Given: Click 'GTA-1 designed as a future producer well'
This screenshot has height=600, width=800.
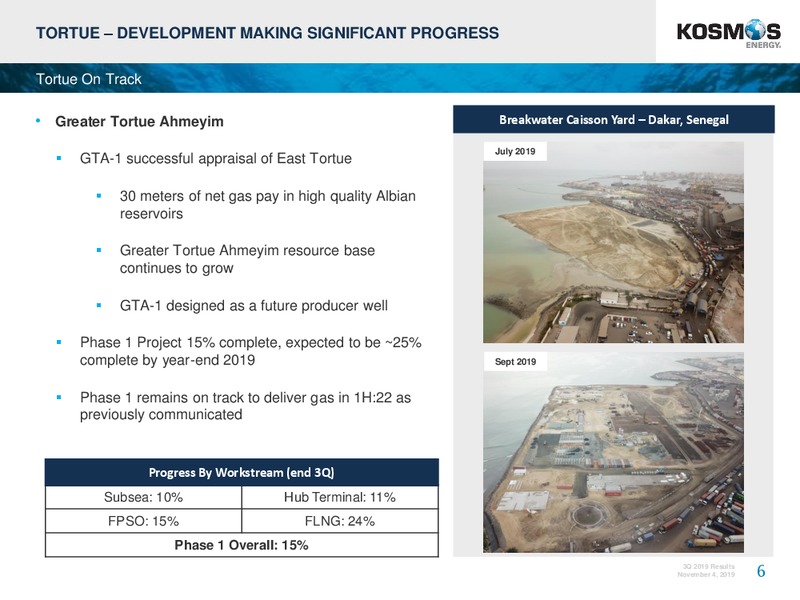Looking at the screenshot, I should 254,305.
